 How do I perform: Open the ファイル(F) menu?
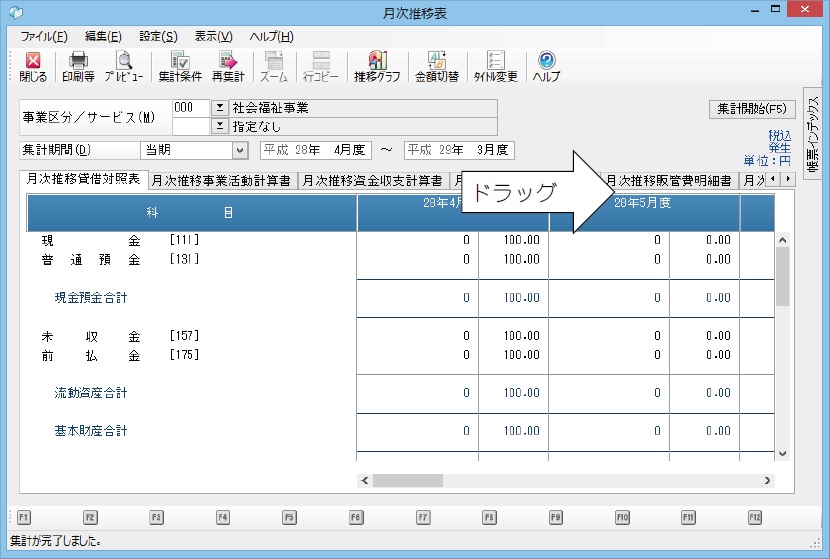click(x=44, y=37)
